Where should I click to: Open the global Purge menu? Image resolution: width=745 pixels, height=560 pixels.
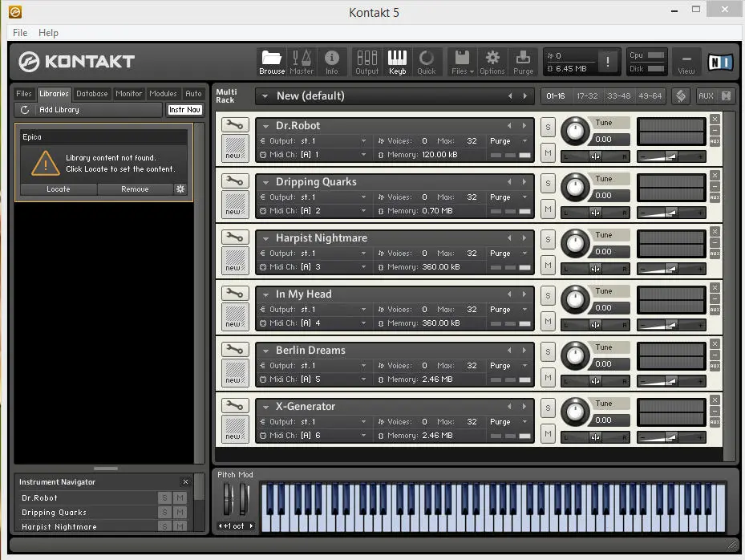click(523, 63)
